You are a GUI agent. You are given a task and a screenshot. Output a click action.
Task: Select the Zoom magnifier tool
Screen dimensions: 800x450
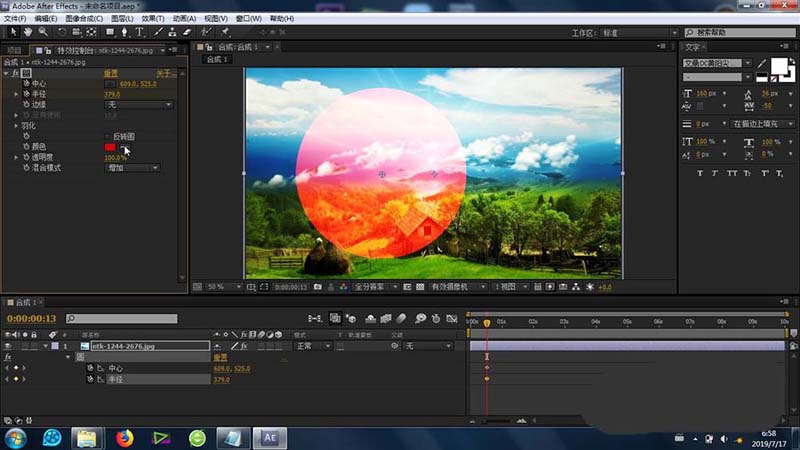(x=43, y=32)
